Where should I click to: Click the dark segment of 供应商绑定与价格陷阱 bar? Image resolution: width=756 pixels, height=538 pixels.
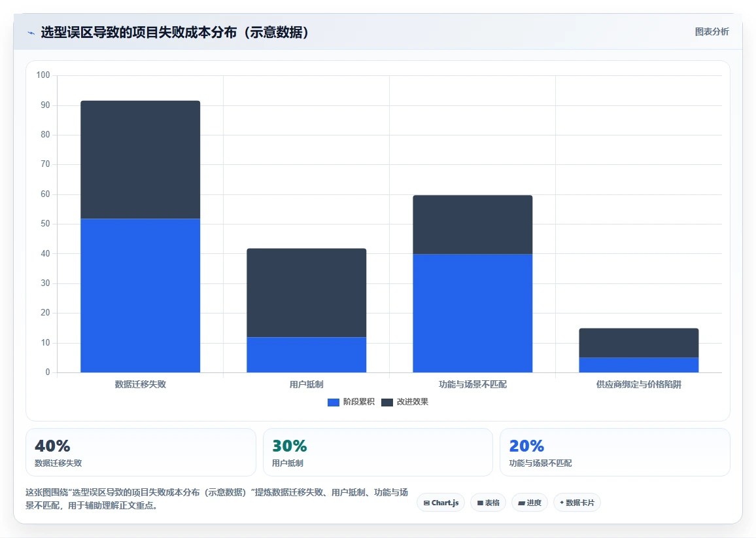638,342
